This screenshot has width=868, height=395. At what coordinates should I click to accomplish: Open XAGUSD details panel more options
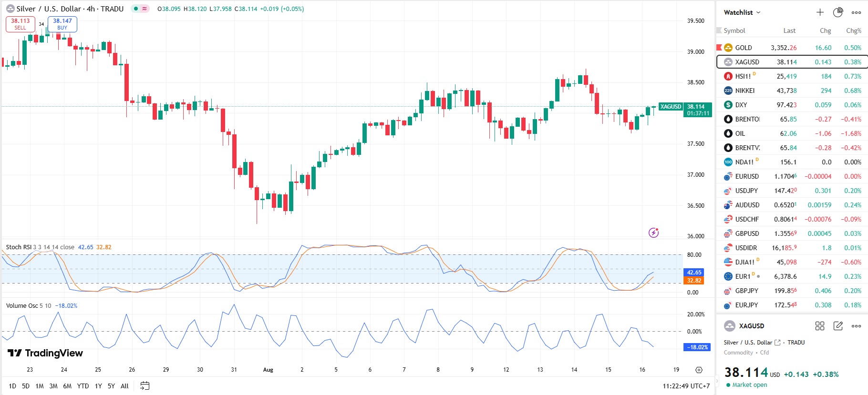(856, 326)
